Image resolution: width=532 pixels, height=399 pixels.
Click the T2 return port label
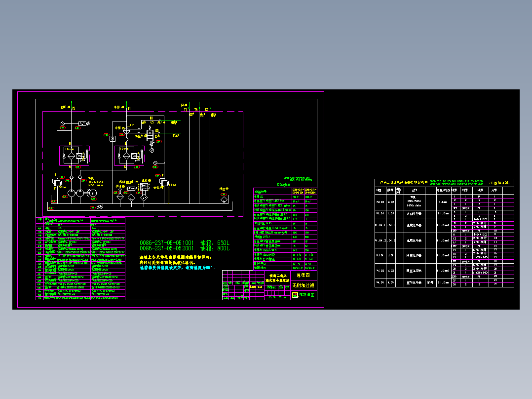click(x=196, y=110)
